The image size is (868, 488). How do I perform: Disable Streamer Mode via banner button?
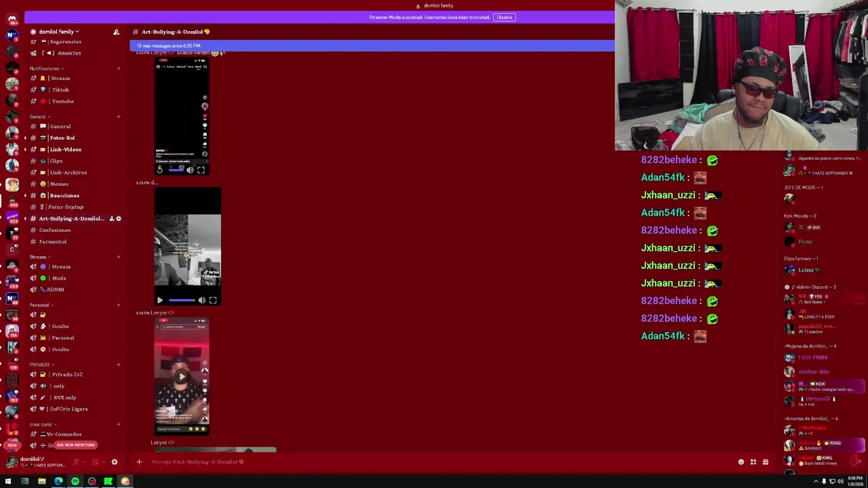(504, 17)
